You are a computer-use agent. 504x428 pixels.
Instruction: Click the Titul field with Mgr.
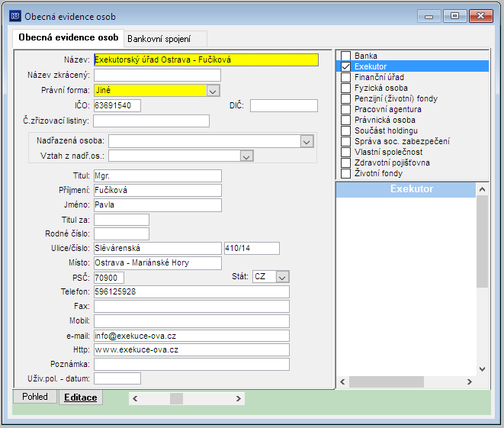(x=158, y=176)
